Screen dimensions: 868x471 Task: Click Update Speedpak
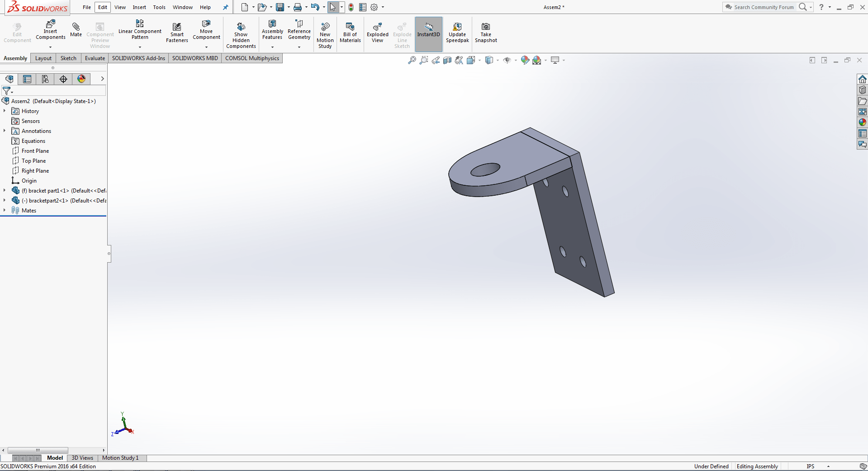pos(457,33)
